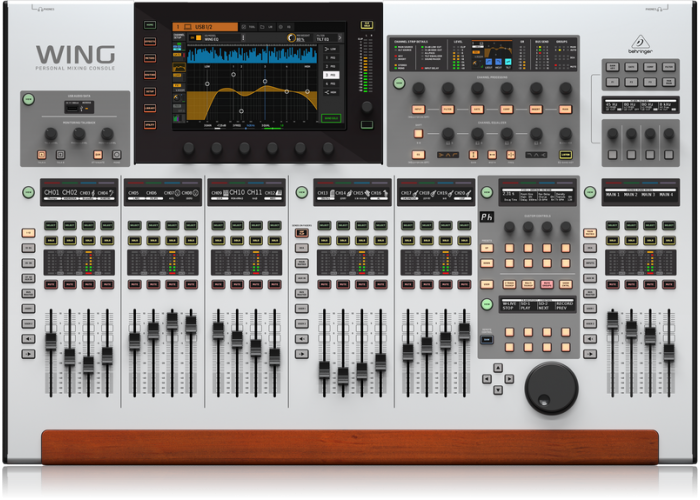Tap the LOW shelf band in EQ list
The image size is (700, 500).
click(x=331, y=49)
